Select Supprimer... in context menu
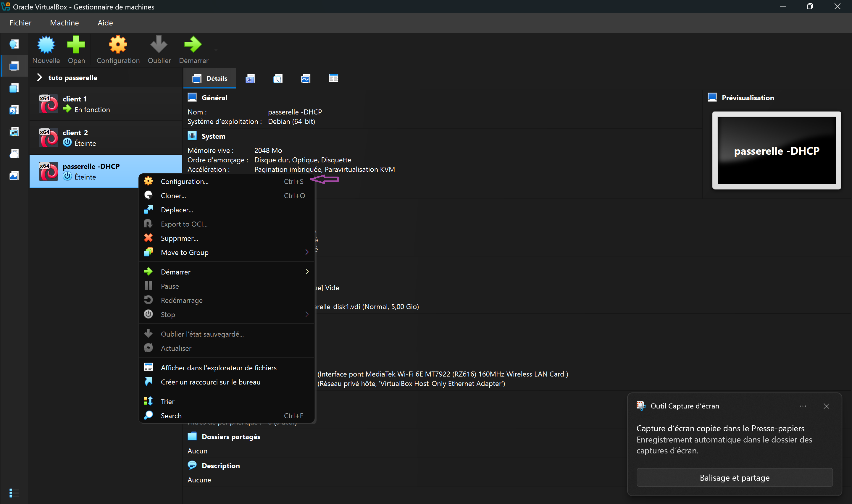 coord(179,238)
